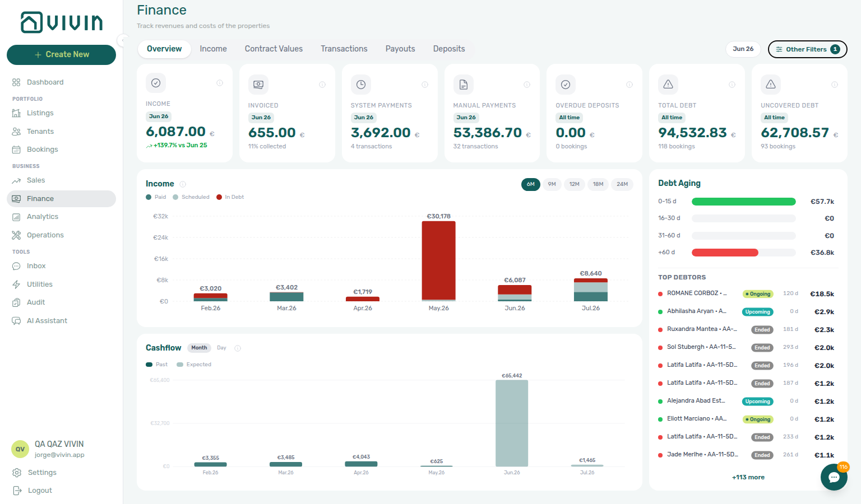Toggle Scheduled series in Income legend

(191, 197)
